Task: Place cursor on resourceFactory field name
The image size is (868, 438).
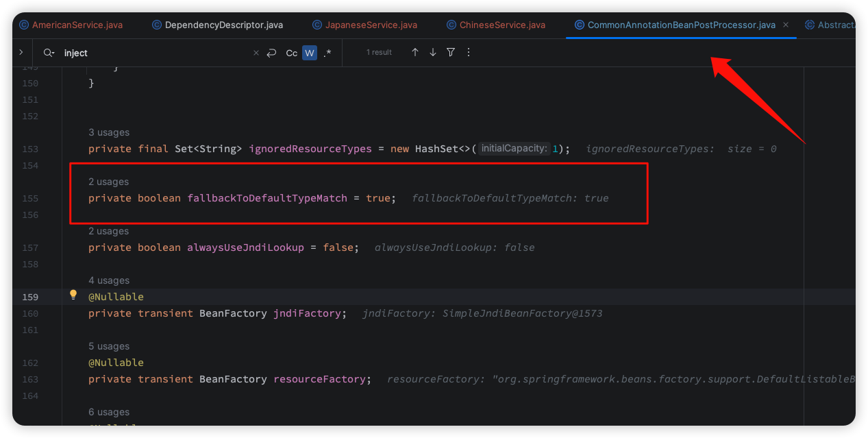Action: point(319,379)
